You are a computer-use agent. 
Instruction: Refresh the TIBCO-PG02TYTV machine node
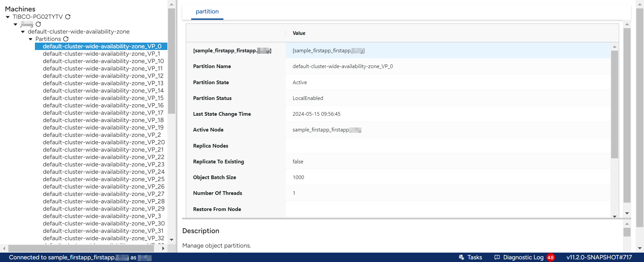(68, 17)
